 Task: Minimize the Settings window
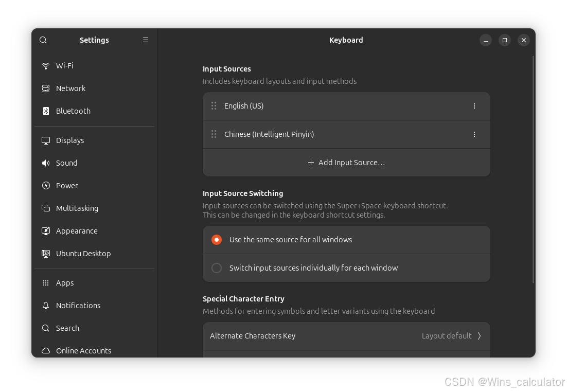coord(486,40)
